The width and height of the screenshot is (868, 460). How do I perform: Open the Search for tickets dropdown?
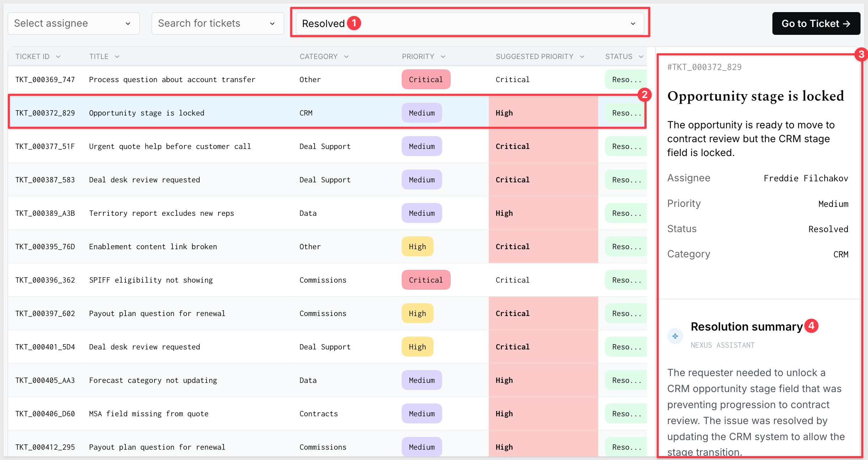[x=218, y=23]
